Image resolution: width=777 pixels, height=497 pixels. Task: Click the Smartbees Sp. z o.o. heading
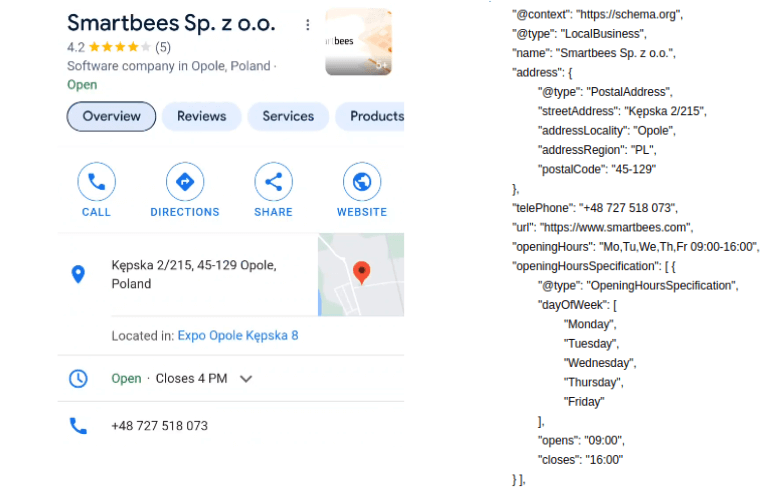(x=171, y=23)
